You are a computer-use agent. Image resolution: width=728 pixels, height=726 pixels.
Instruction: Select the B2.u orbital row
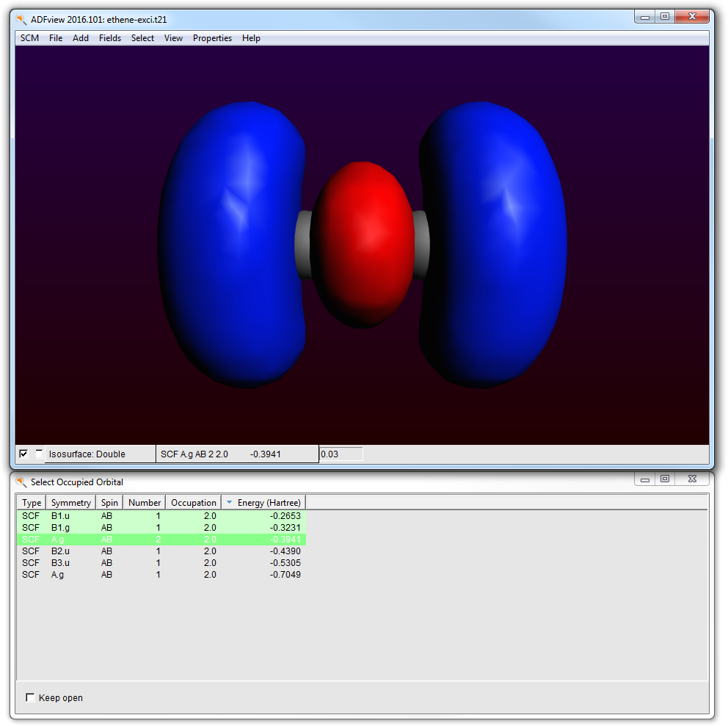[161, 551]
